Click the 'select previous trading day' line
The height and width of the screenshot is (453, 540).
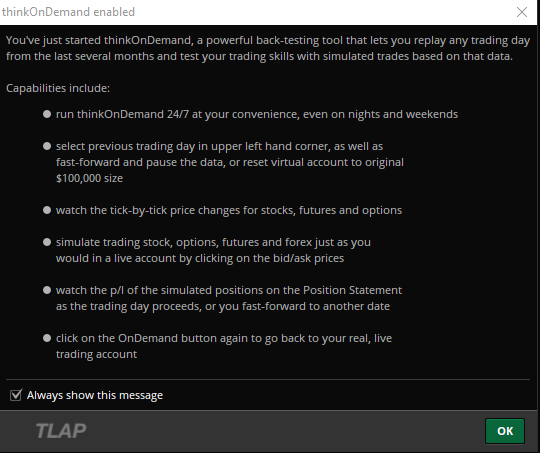point(219,146)
